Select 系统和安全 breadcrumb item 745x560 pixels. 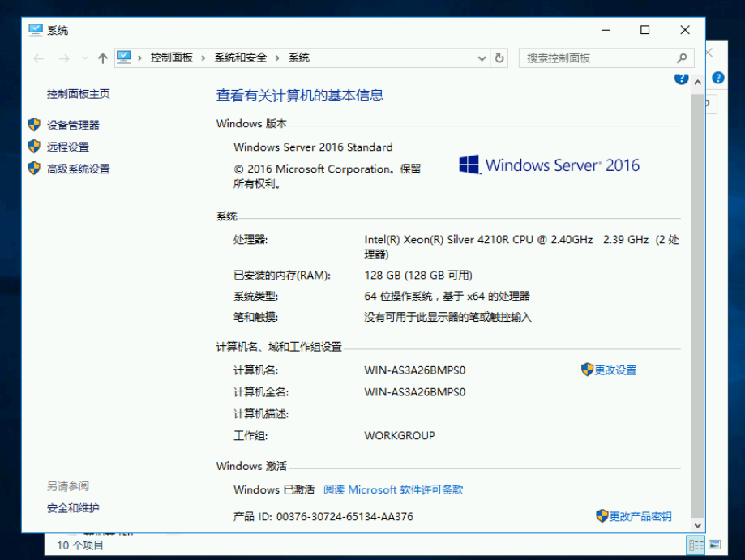tap(241, 58)
